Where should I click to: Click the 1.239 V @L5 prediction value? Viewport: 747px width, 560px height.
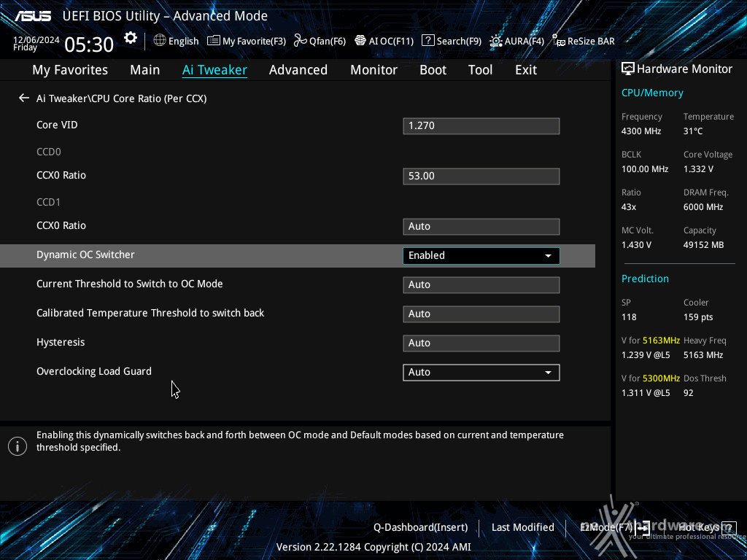(x=646, y=355)
